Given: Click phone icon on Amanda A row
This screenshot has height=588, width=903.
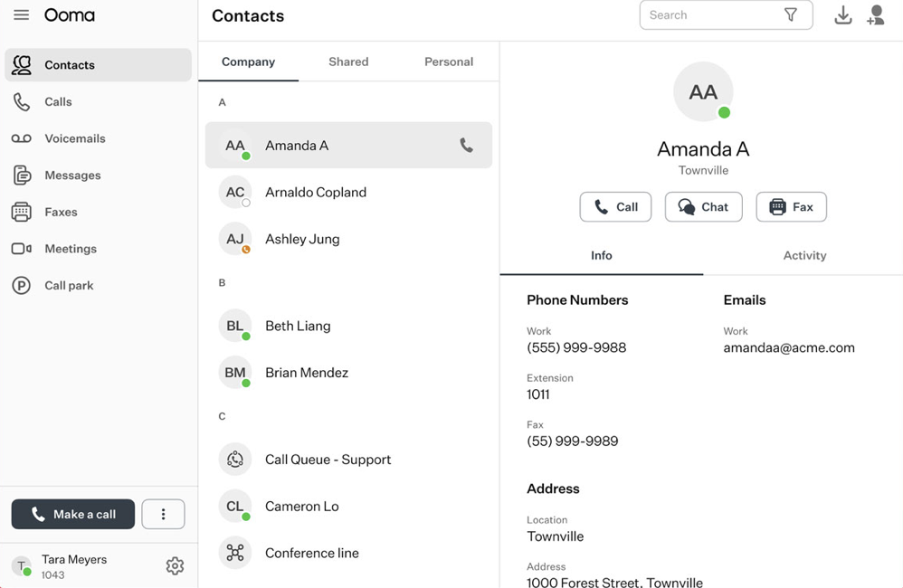Looking at the screenshot, I should click(466, 145).
